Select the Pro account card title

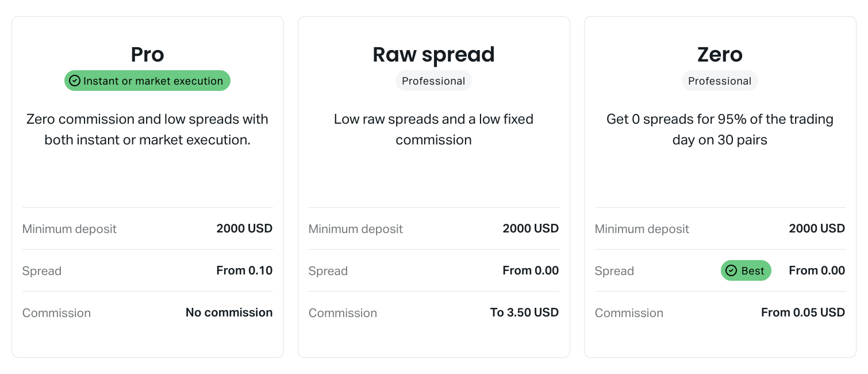point(148,55)
